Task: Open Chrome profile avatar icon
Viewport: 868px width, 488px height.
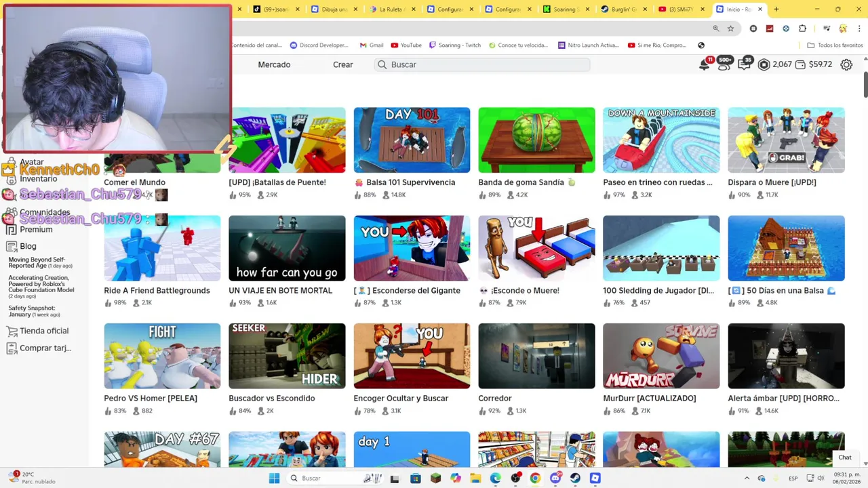Action: (x=843, y=28)
